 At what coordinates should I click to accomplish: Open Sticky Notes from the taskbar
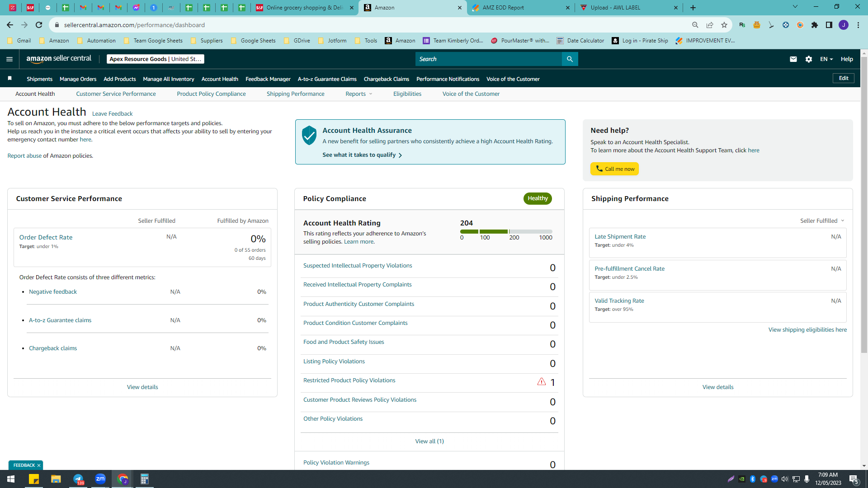click(34, 479)
